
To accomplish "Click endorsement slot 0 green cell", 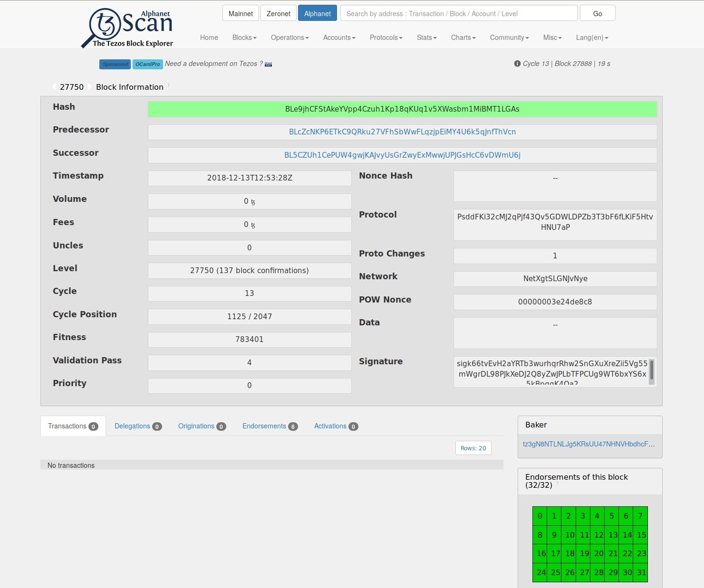I will coord(540,516).
